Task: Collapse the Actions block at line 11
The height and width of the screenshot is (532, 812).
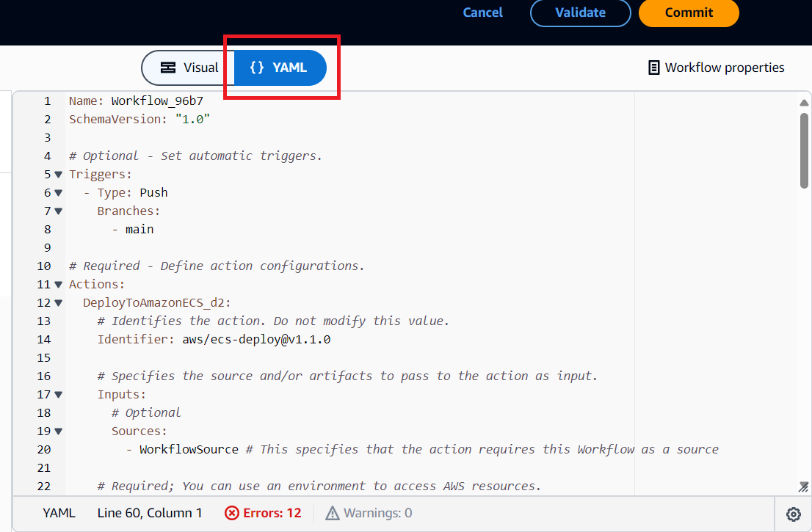Action: tap(59, 285)
